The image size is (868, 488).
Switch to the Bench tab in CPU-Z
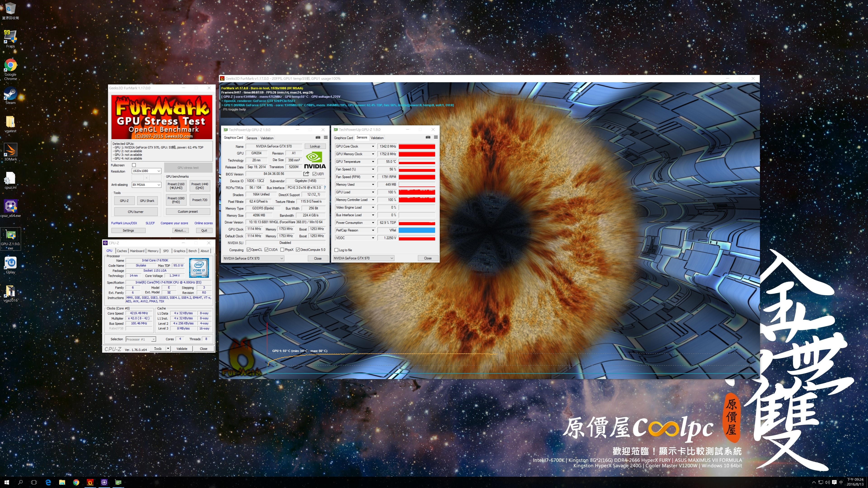pyautogui.click(x=192, y=251)
